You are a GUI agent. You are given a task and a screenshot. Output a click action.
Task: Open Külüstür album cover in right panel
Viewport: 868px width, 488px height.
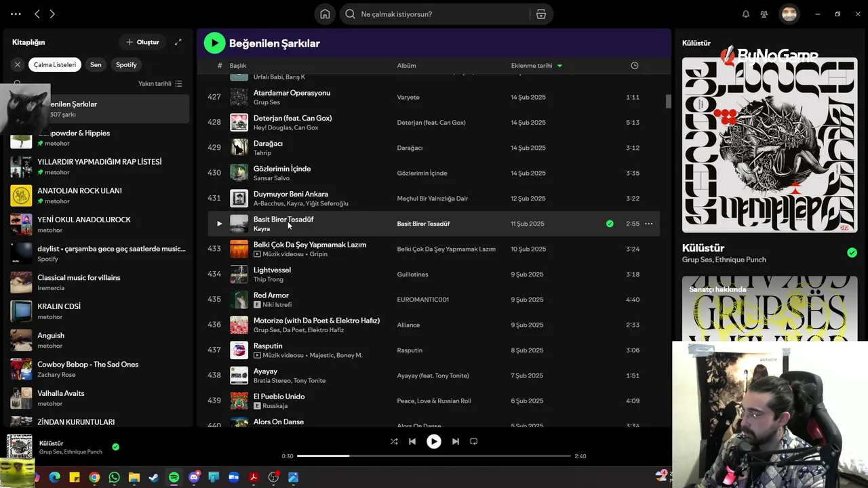coord(770,144)
